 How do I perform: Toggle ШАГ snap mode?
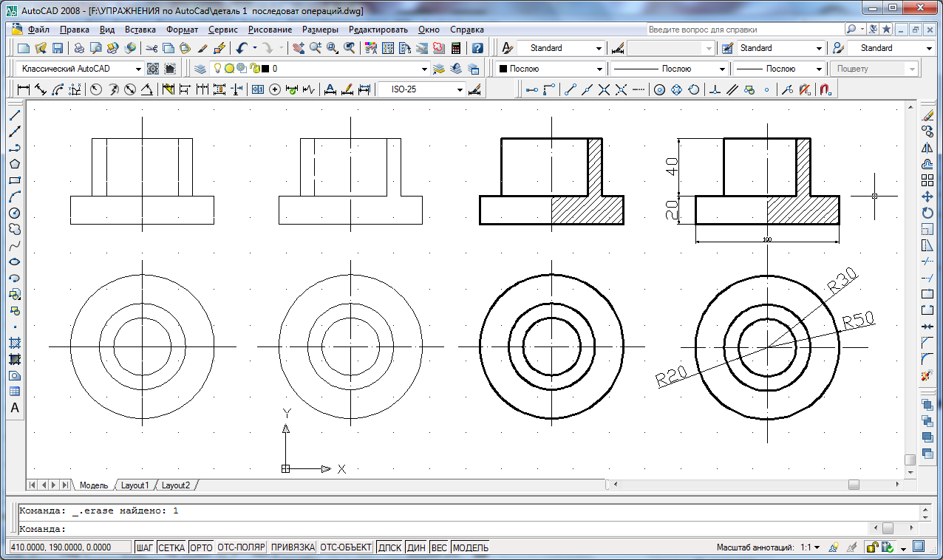click(145, 547)
